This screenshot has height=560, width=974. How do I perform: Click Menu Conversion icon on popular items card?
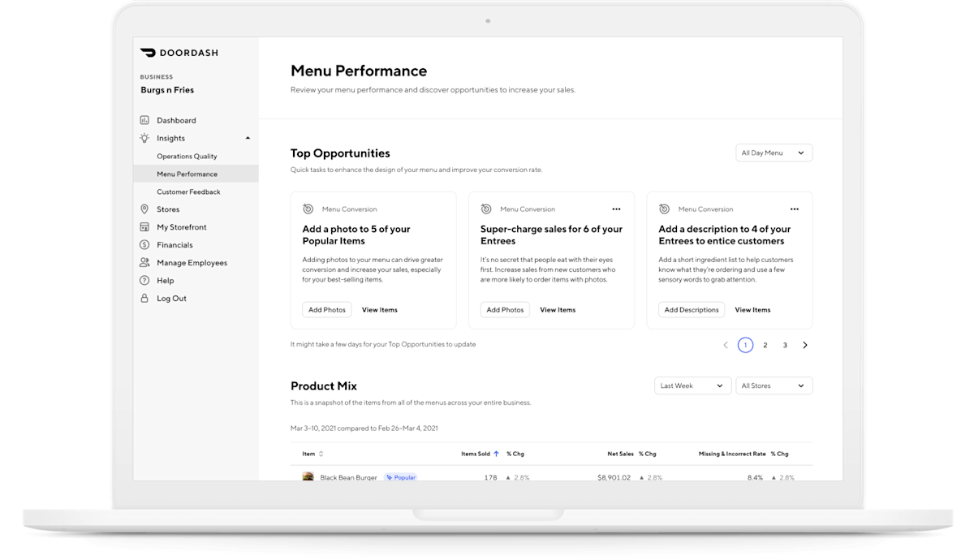308,209
